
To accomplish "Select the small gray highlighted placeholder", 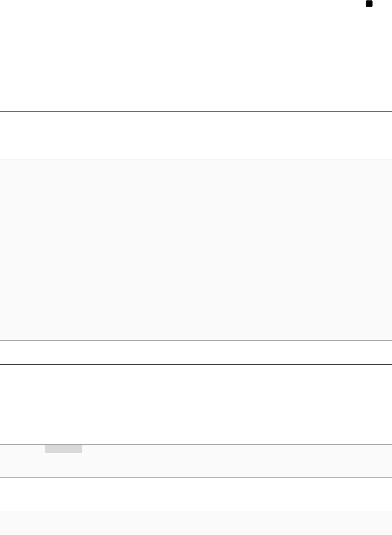I will (x=64, y=449).
